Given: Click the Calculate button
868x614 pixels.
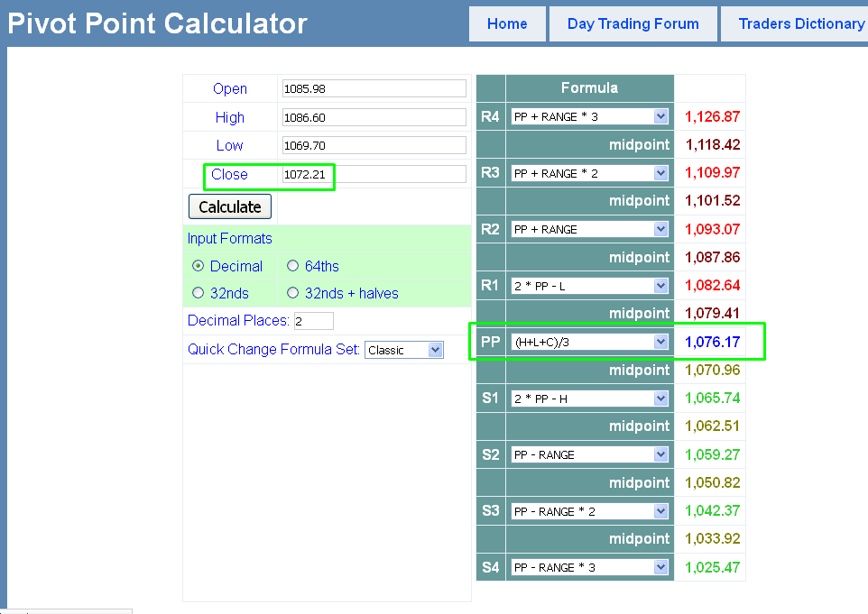Looking at the screenshot, I should [230, 206].
